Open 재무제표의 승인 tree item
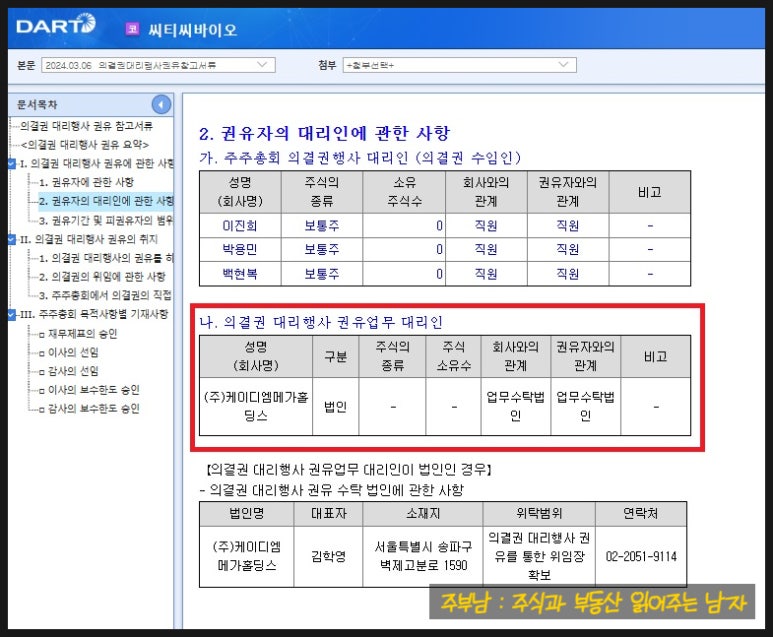This screenshot has width=773, height=637. click(x=82, y=334)
